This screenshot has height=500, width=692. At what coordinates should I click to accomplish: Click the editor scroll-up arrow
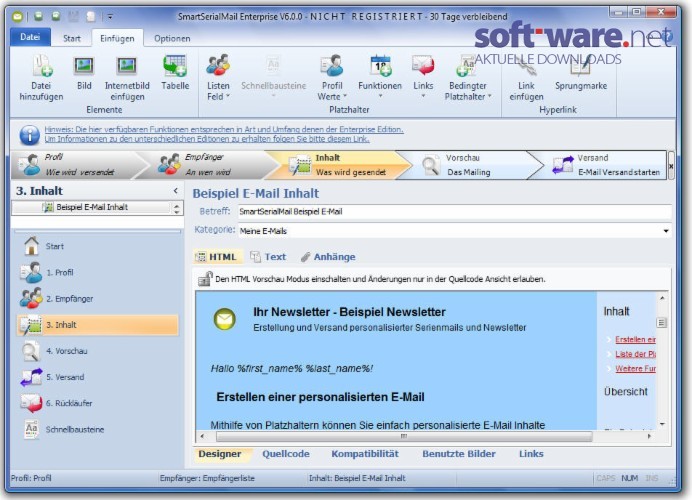click(662, 298)
